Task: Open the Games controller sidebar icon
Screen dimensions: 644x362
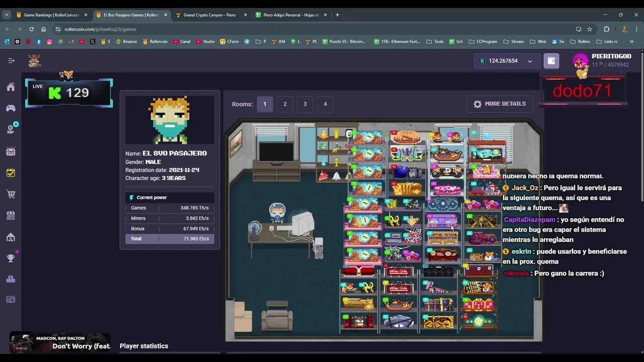Action: [x=11, y=108]
